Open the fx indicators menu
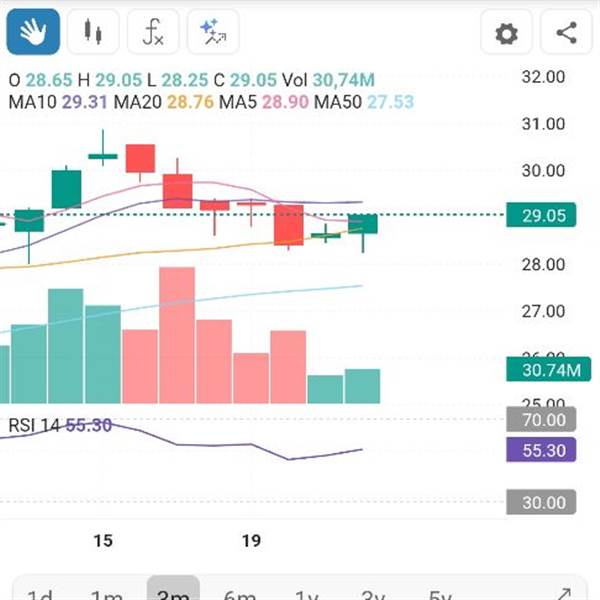The width and height of the screenshot is (600, 600). point(153,33)
